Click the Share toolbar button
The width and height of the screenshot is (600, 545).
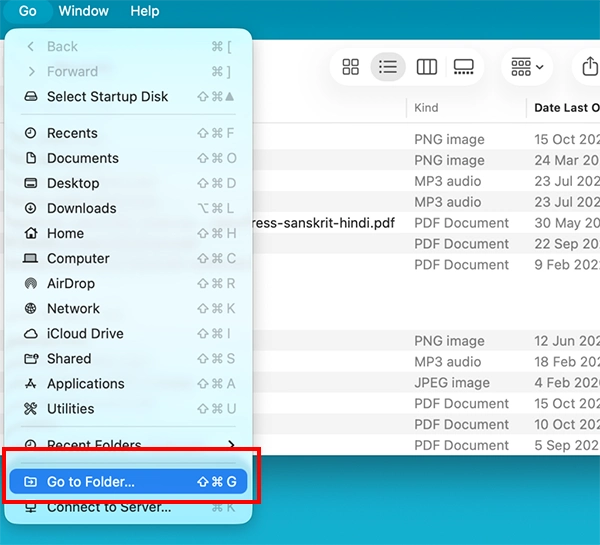[x=590, y=67]
